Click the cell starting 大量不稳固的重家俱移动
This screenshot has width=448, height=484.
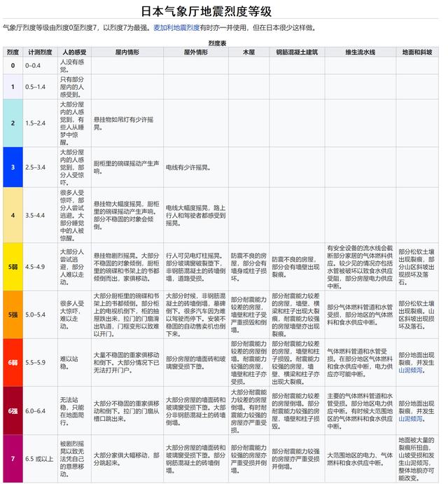(127, 362)
